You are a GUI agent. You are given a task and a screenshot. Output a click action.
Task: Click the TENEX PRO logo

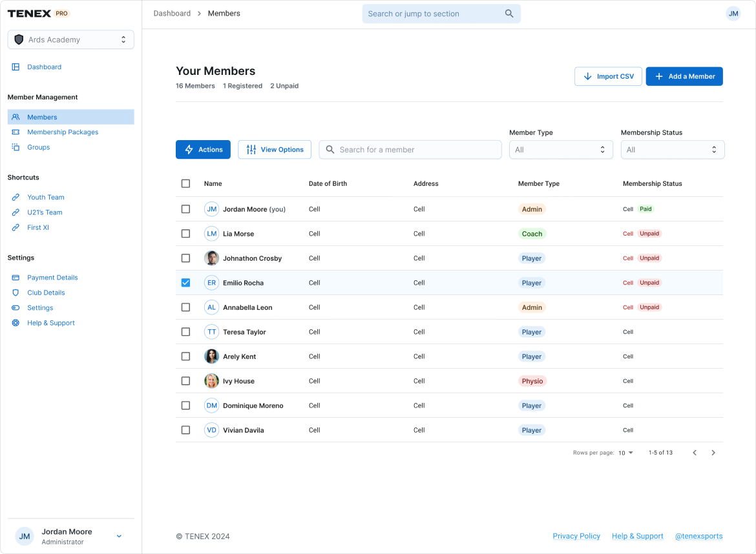click(39, 14)
